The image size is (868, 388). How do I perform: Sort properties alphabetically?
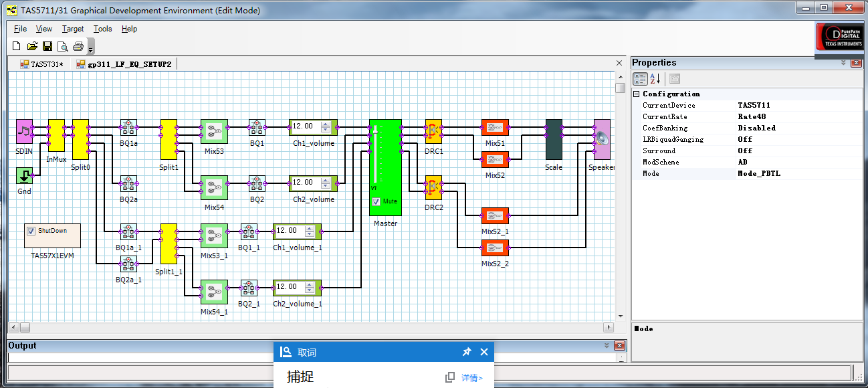tap(655, 78)
